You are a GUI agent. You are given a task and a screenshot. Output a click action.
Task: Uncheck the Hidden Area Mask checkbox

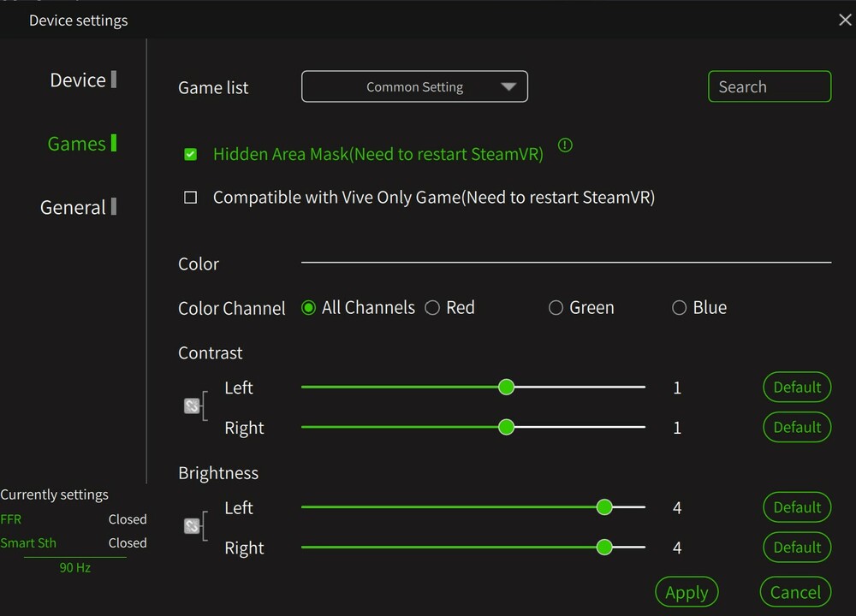click(x=191, y=155)
